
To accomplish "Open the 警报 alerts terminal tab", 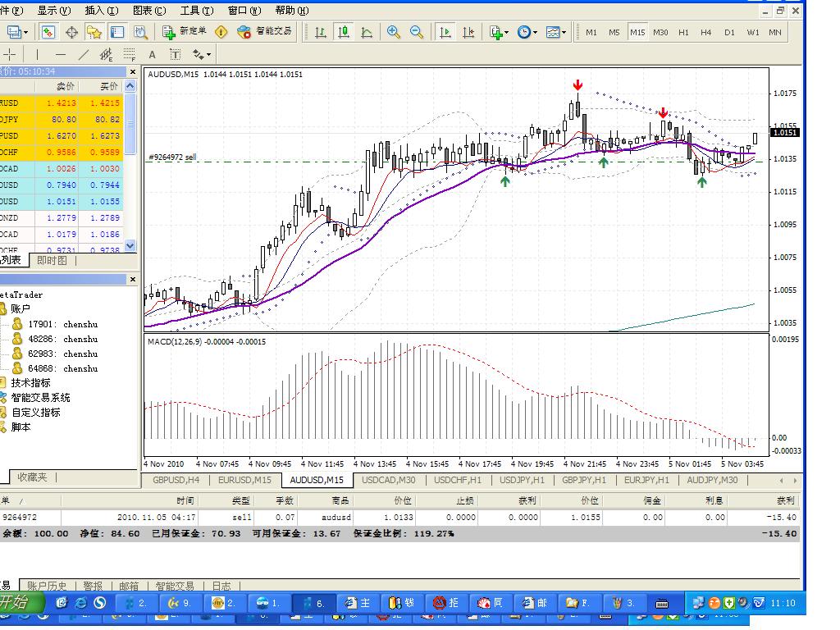I will [x=93, y=586].
